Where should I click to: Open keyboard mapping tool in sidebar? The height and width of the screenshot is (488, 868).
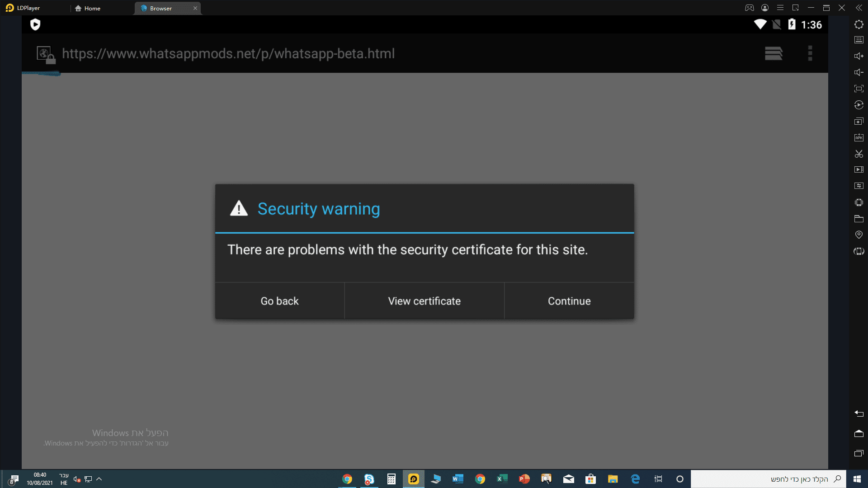tap(859, 40)
